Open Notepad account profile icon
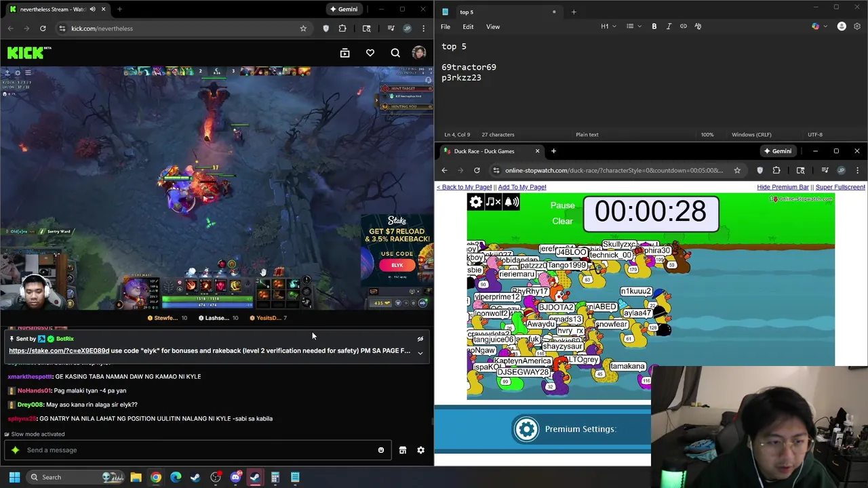The width and height of the screenshot is (868, 488). (x=842, y=26)
